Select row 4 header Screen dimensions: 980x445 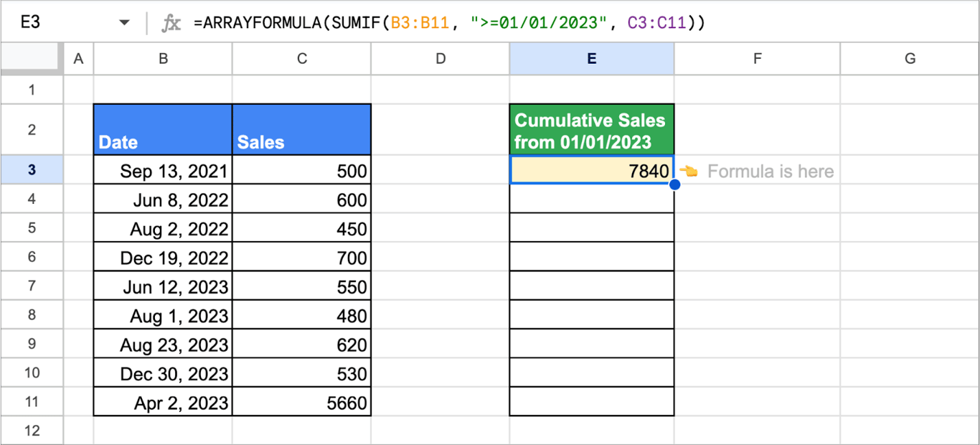(x=32, y=199)
